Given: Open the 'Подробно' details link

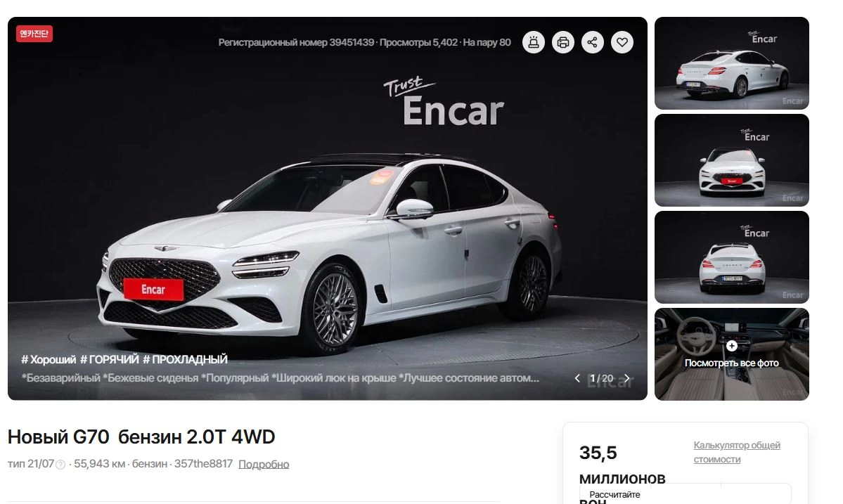Looking at the screenshot, I should pyautogui.click(x=264, y=464).
